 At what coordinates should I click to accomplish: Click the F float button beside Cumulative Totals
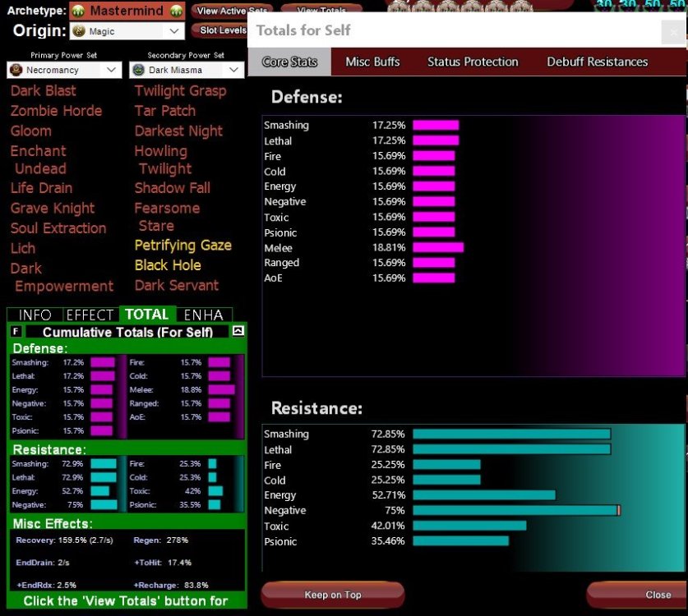tap(16, 331)
